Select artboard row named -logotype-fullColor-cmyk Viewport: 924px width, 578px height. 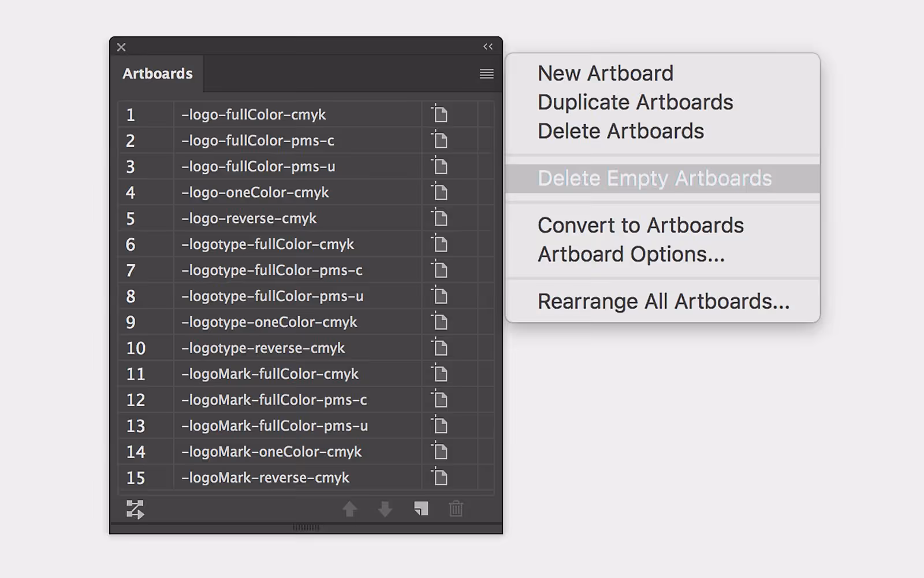pyautogui.click(x=306, y=244)
